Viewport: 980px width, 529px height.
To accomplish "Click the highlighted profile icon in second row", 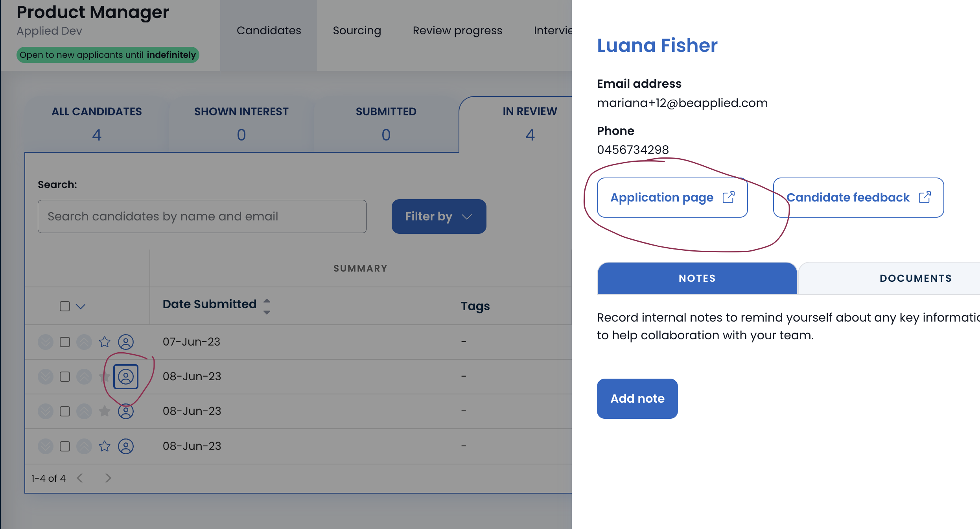I will click(x=126, y=377).
